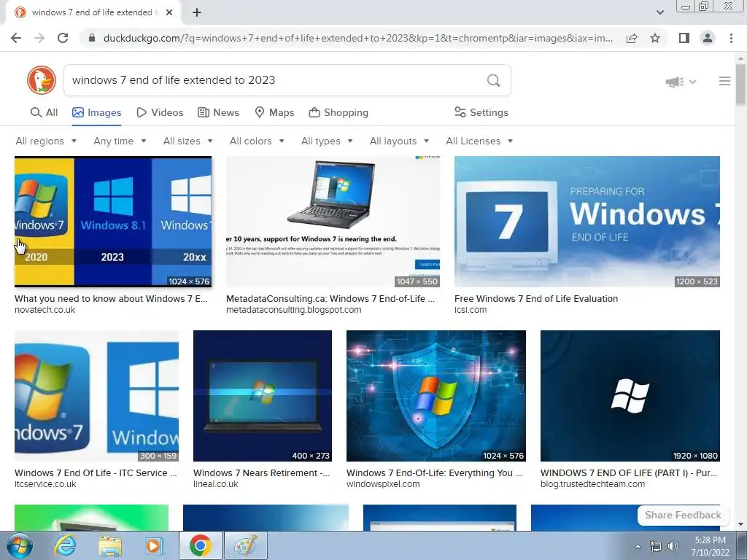Visit metadataconsulting.blogspot.com source link
The height and width of the screenshot is (560, 747).
pyautogui.click(x=293, y=310)
